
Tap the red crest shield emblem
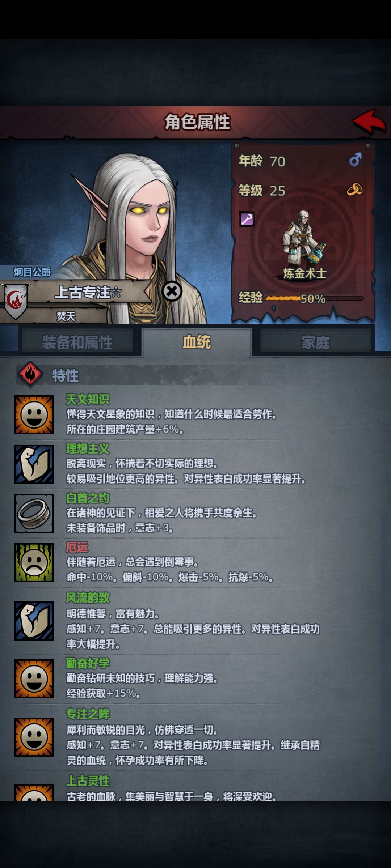tap(16, 301)
